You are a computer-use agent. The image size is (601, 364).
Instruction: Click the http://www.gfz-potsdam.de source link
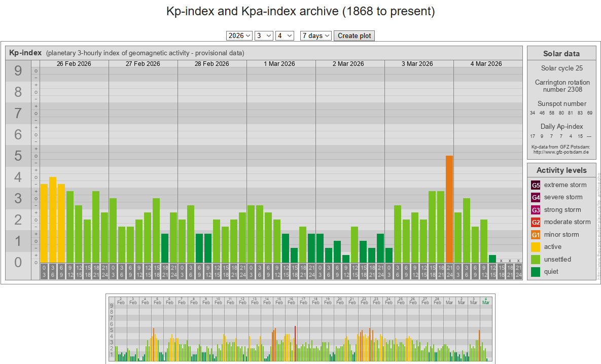point(561,152)
